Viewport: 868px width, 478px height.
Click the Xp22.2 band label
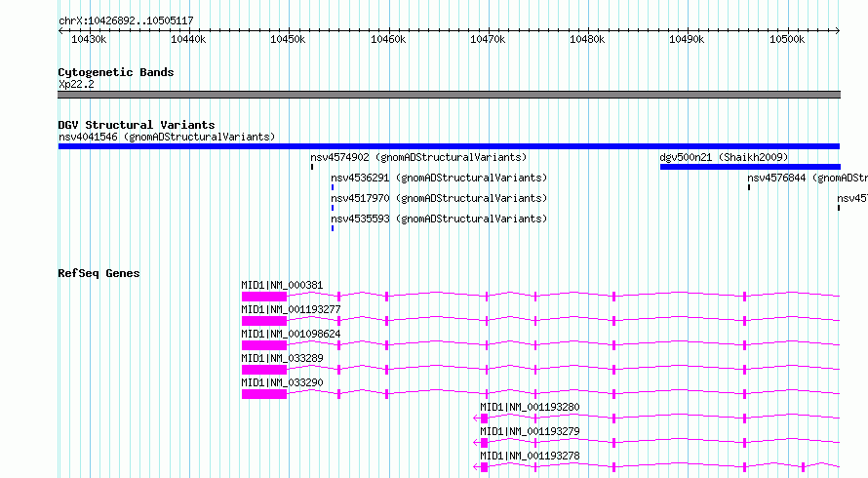76,84
